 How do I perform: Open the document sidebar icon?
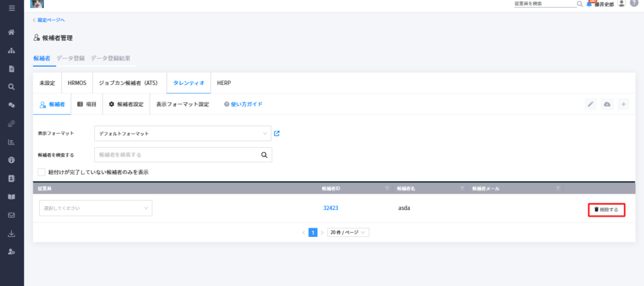tap(12, 69)
